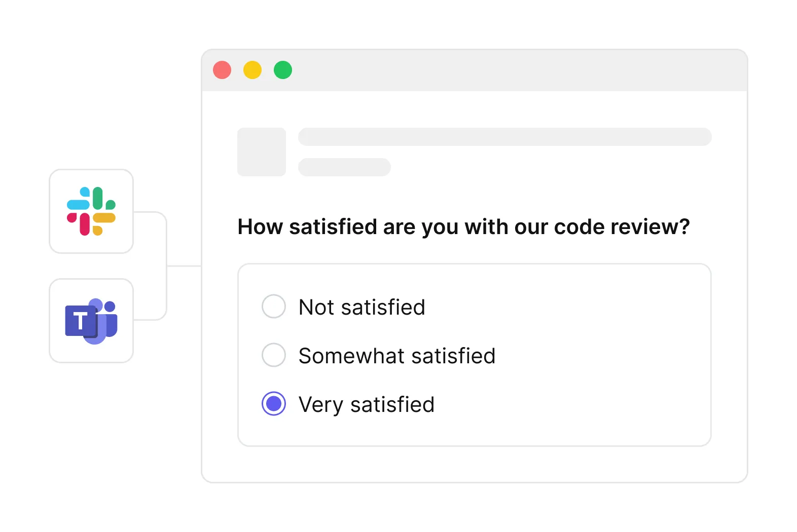797x532 pixels.
Task: Click the code review question heading
Action: tap(464, 227)
